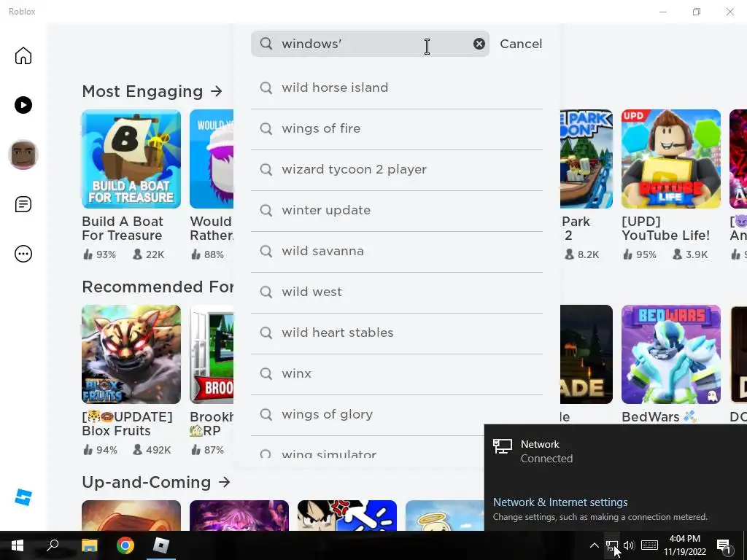Screen dimensions: 747x560
Task: Select the wings of glory suggestion
Action: (x=396, y=415)
